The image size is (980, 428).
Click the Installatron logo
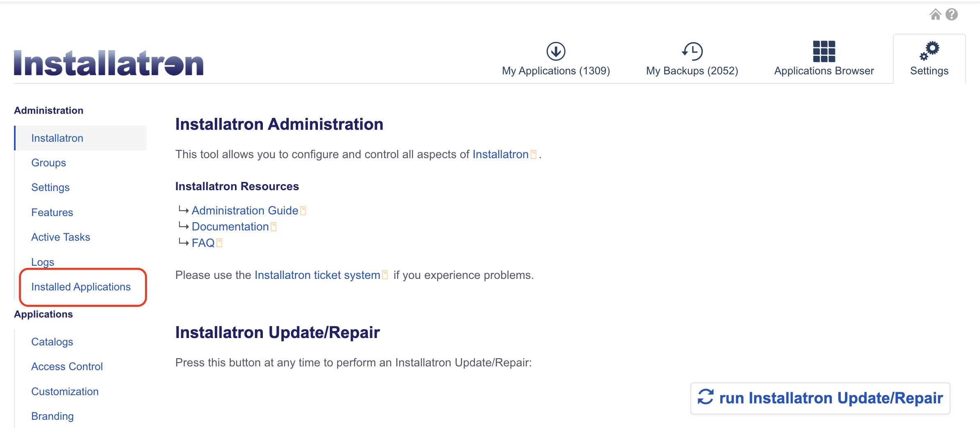click(x=108, y=63)
